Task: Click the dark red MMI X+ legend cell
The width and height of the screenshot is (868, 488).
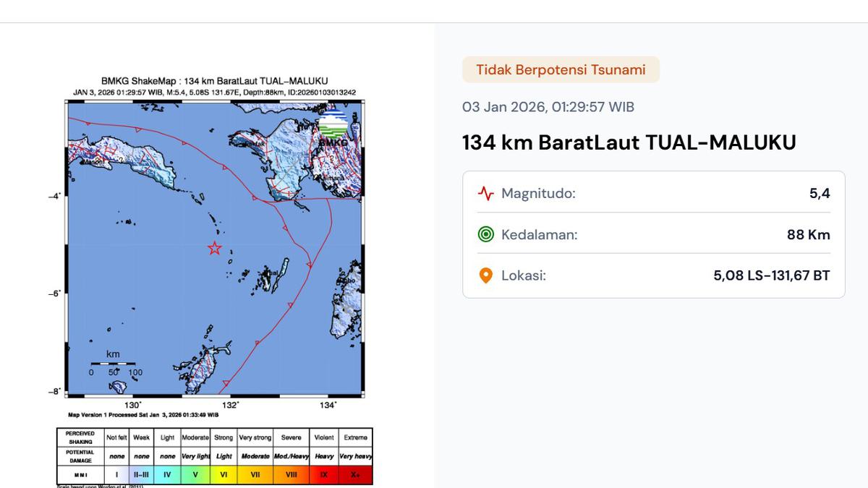Action: [x=355, y=475]
